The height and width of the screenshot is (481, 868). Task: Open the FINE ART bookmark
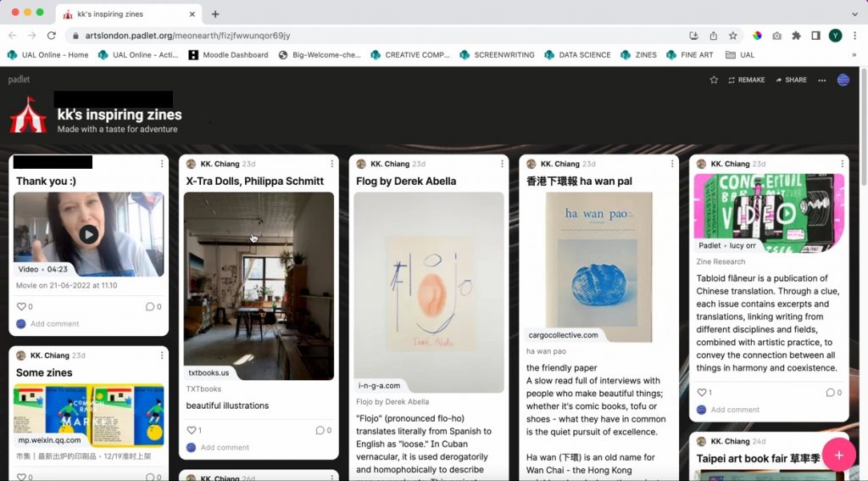coord(690,55)
